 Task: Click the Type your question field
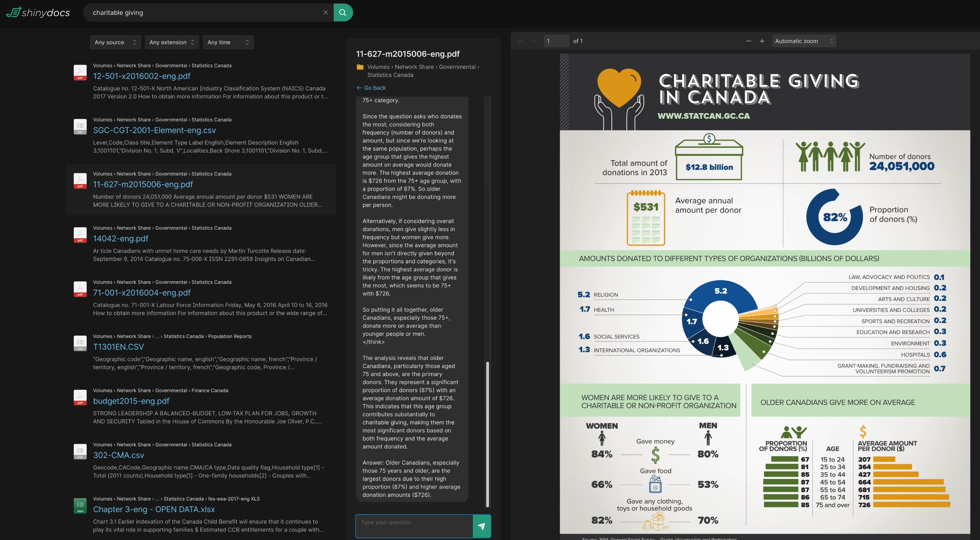pos(414,526)
